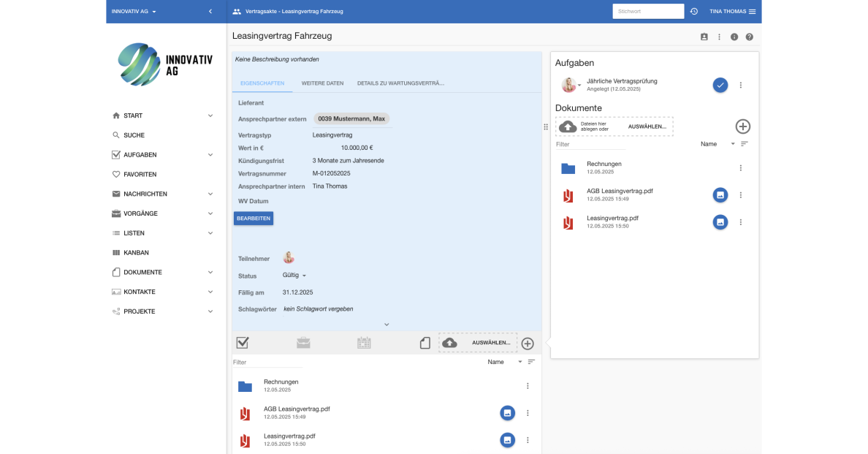Image resolution: width=868 pixels, height=454 pixels.
Task: Open the Status Gültig dropdown
Action: tap(294, 276)
